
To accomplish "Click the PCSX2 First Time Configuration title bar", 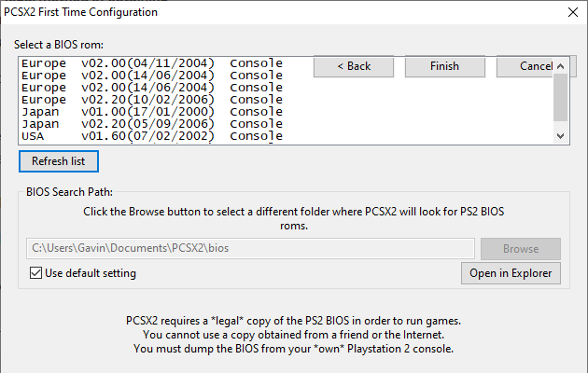I will 280,13.
